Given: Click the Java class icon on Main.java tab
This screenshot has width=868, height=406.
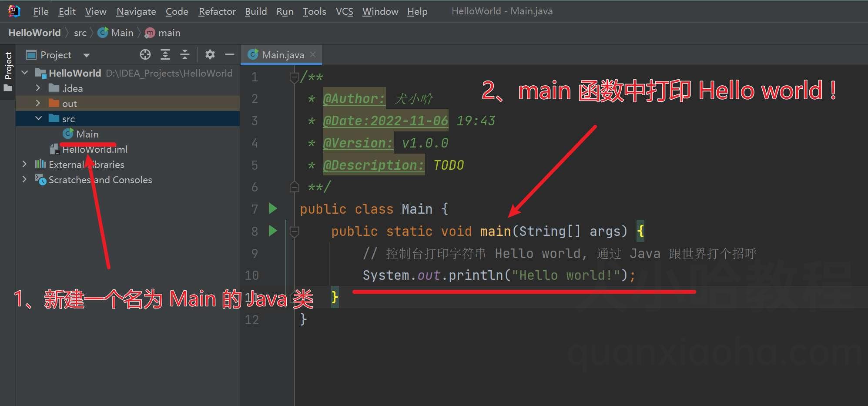Looking at the screenshot, I should click(x=253, y=54).
